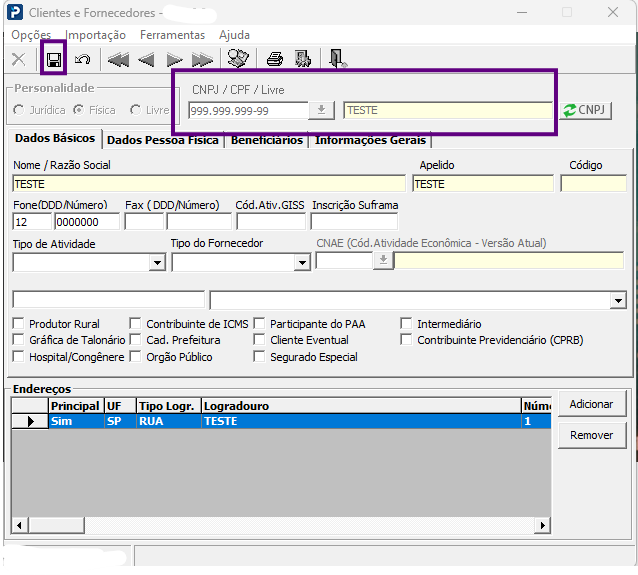Screen dimensions: 638x575
Task: Click the left arrow of the address scrollbar
Action: 20,525
